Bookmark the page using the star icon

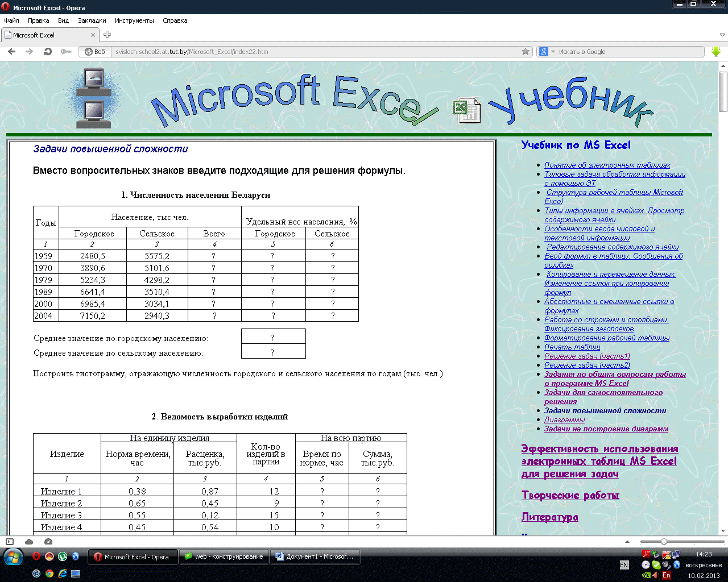point(526,52)
